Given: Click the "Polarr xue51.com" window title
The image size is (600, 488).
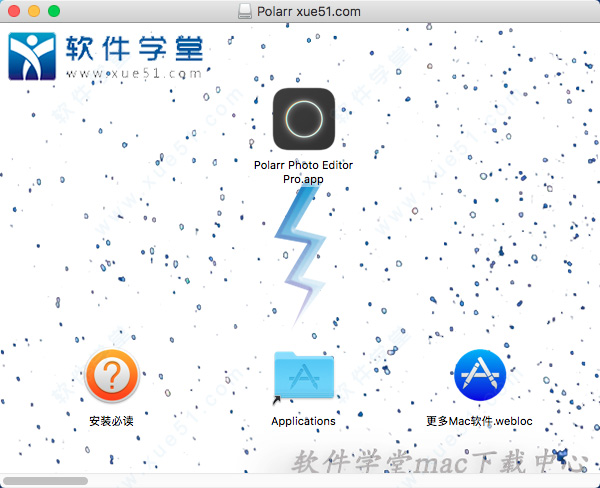Looking at the screenshot, I should (309, 11).
